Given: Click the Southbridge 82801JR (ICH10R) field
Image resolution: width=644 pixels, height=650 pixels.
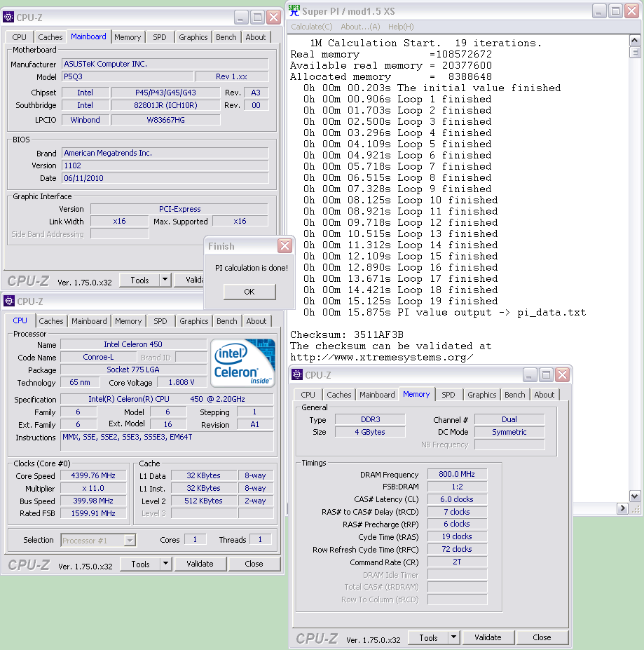Looking at the screenshot, I should (166, 105).
